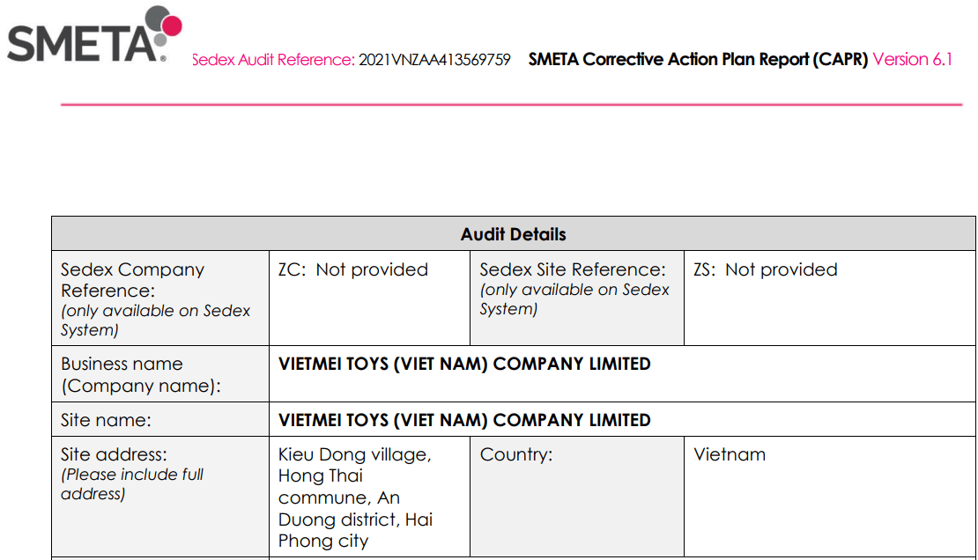Click the Sedex Audit Reference number
The width and height of the screenshot is (978, 560).
[x=434, y=60]
